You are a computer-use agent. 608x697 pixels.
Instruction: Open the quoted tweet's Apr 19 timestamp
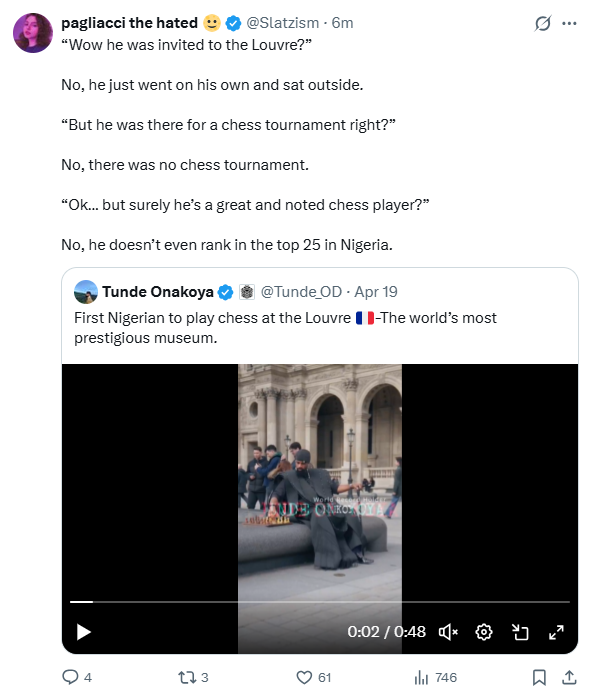pyautogui.click(x=376, y=292)
